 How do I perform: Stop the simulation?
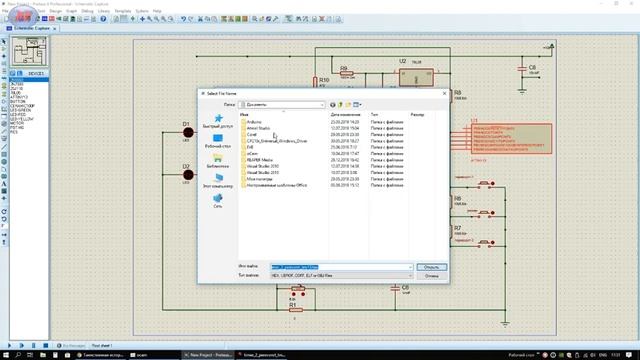pyautogui.click(x=46, y=345)
